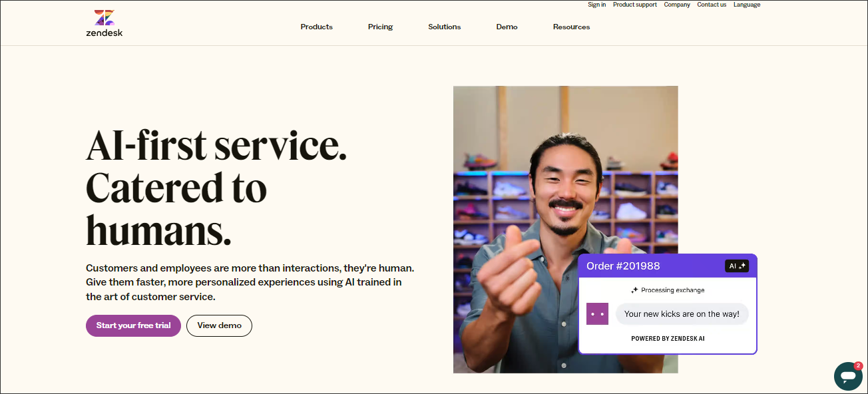Image resolution: width=868 pixels, height=394 pixels.
Task: Click the Contact us link
Action: [712, 5]
